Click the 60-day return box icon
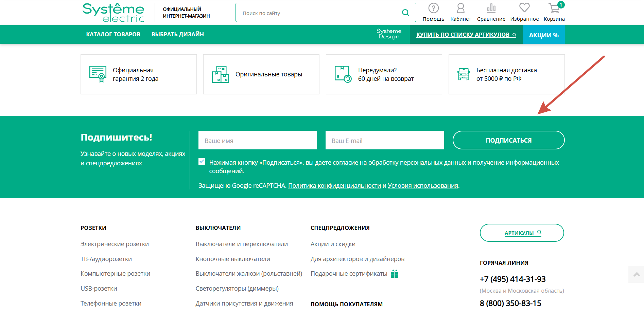The width and height of the screenshot is (644, 311). click(343, 74)
